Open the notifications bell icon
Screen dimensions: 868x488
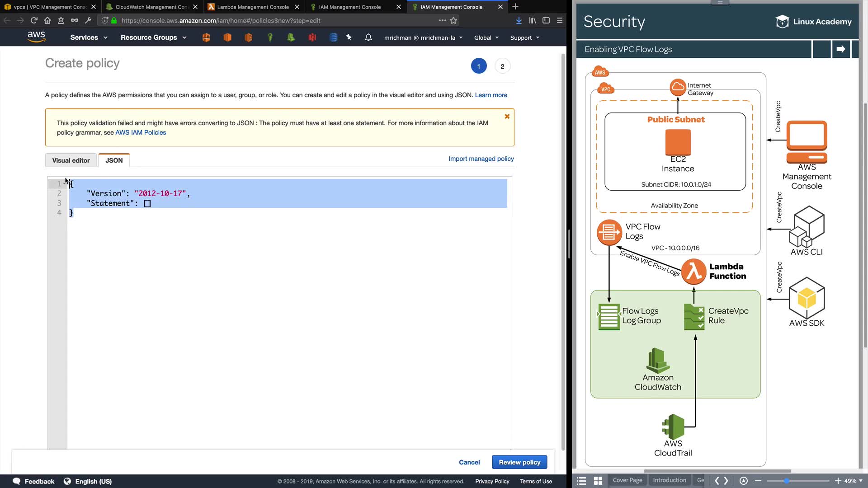(368, 38)
